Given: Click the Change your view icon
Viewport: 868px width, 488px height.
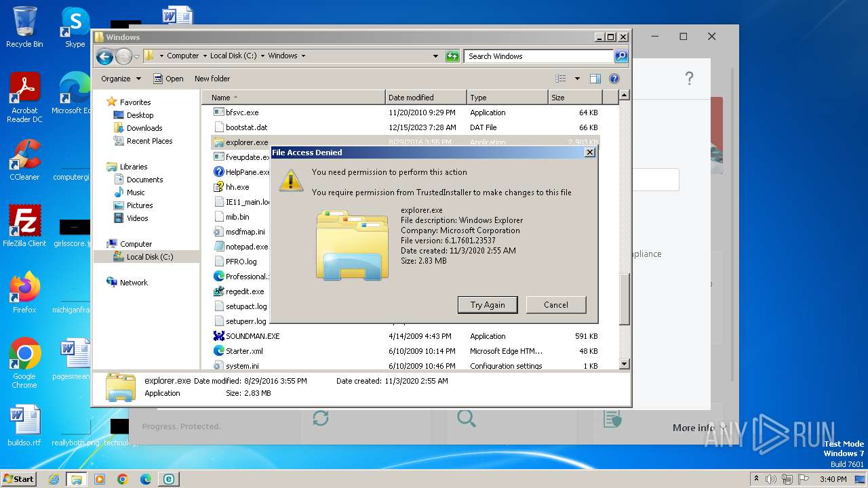Looking at the screenshot, I should click(561, 79).
